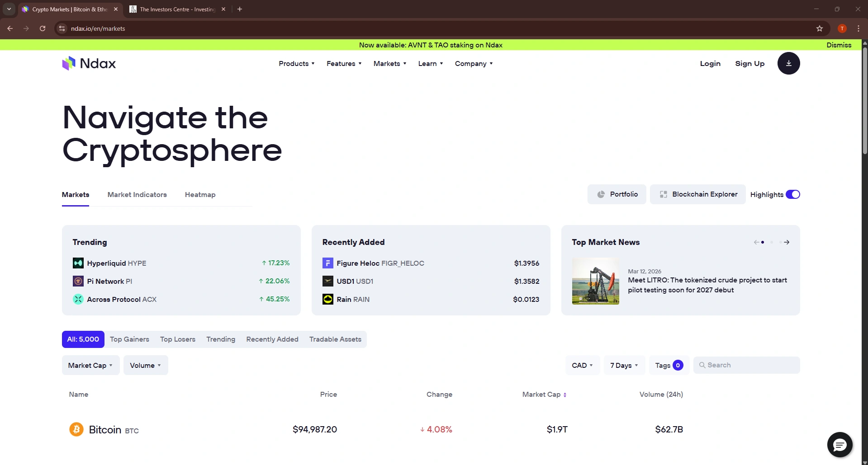Screen dimensions: 868x465
Task: Go to the next news slide arrow
Action: click(x=787, y=242)
